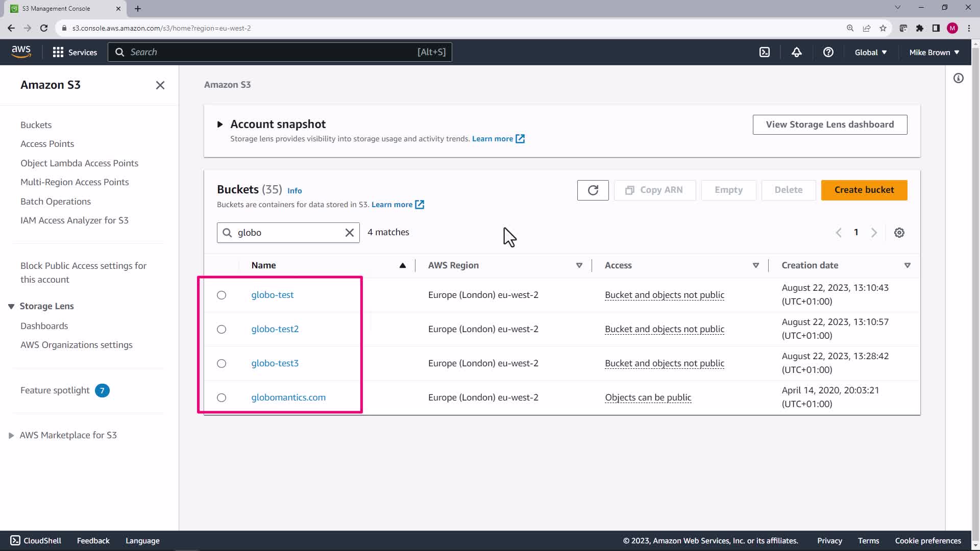Select the globo-test bucket radio button
This screenshot has height=551, width=980.
point(221,295)
